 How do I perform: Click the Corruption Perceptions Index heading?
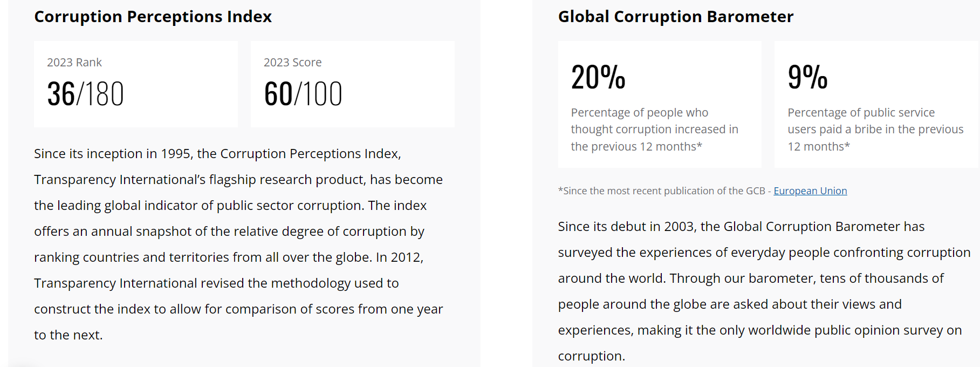pos(153,17)
